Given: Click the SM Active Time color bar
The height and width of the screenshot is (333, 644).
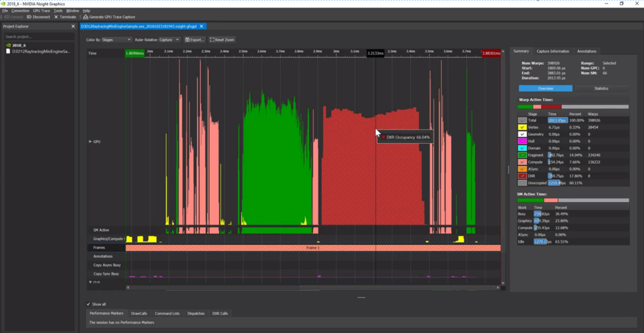Looking at the screenshot, I should coord(573,201).
